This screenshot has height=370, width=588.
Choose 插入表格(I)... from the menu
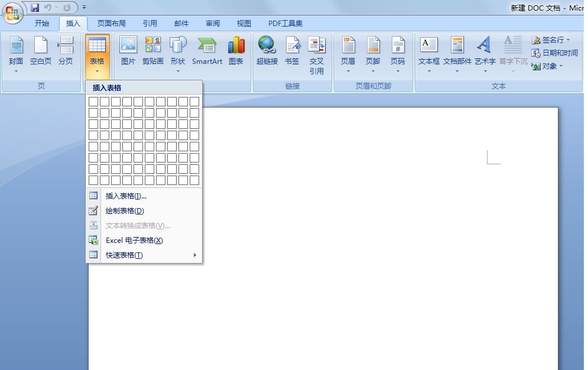[x=144, y=196]
